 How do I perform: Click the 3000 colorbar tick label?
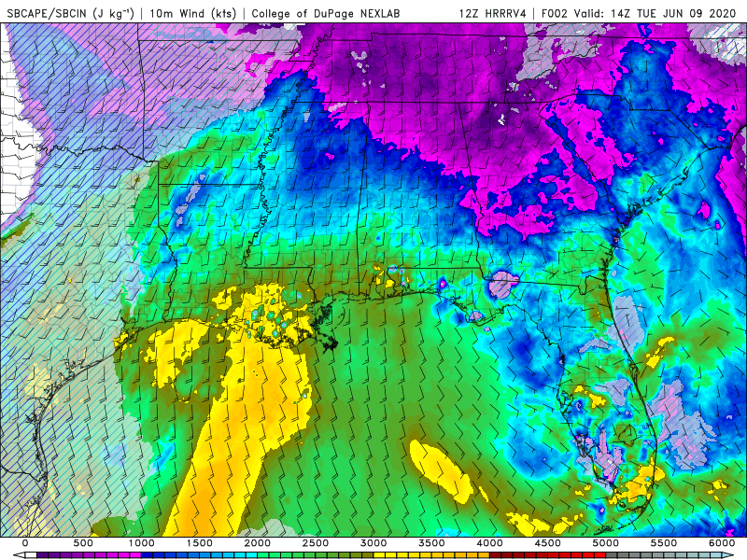[x=374, y=543]
